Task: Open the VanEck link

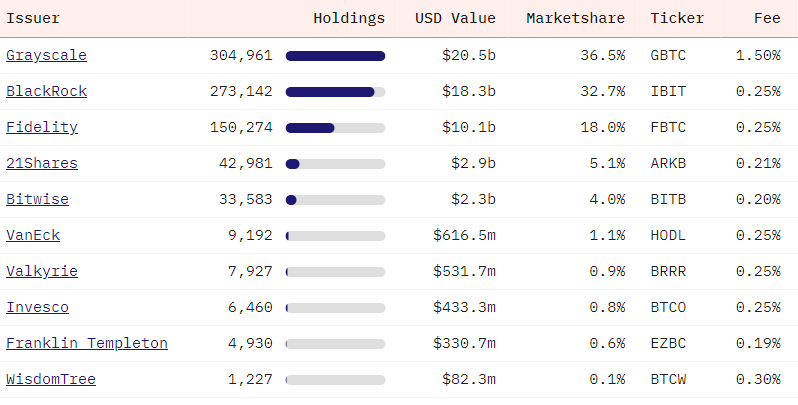Action: (x=33, y=235)
